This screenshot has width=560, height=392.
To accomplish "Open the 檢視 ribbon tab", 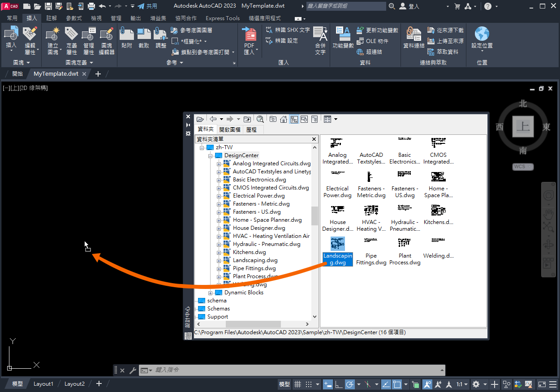I will tap(96, 18).
